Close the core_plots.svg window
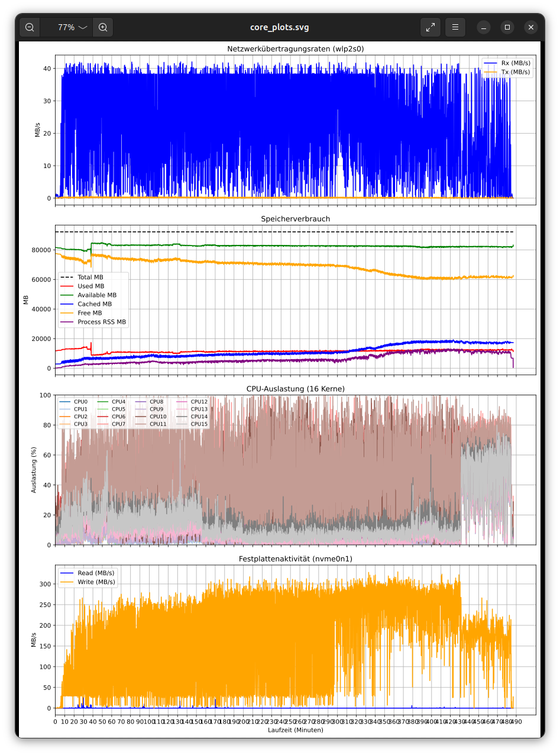The image size is (560, 755). point(531,27)
